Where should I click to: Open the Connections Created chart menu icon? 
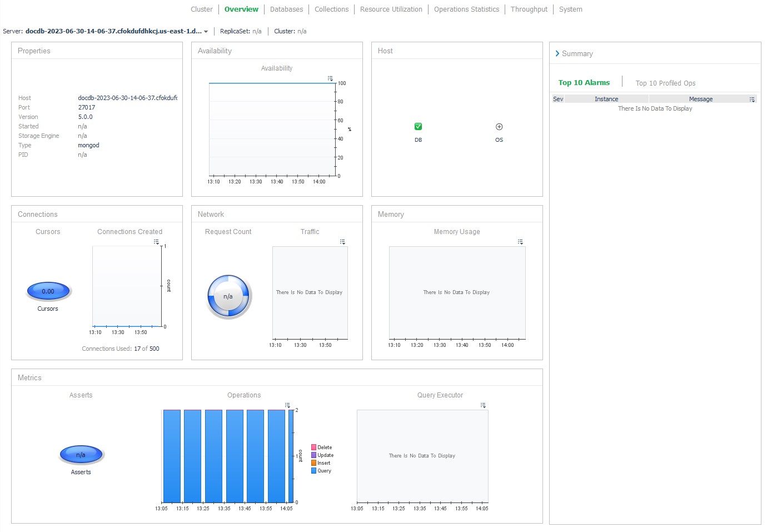157,241
